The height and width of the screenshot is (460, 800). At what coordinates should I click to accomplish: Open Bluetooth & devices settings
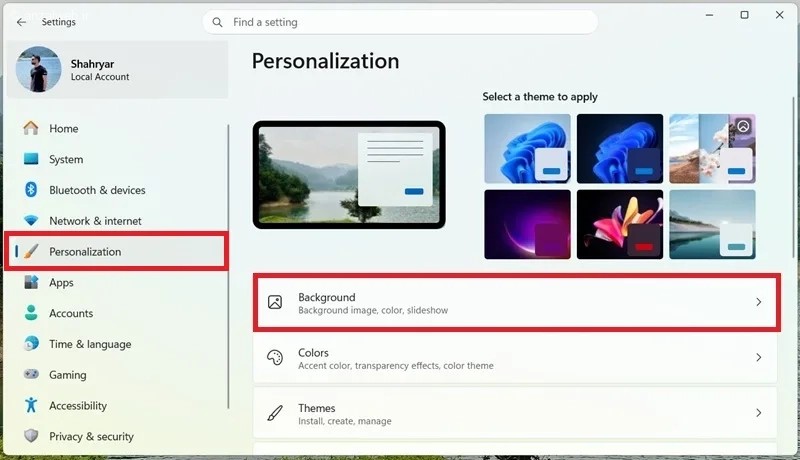coord(116,190)
